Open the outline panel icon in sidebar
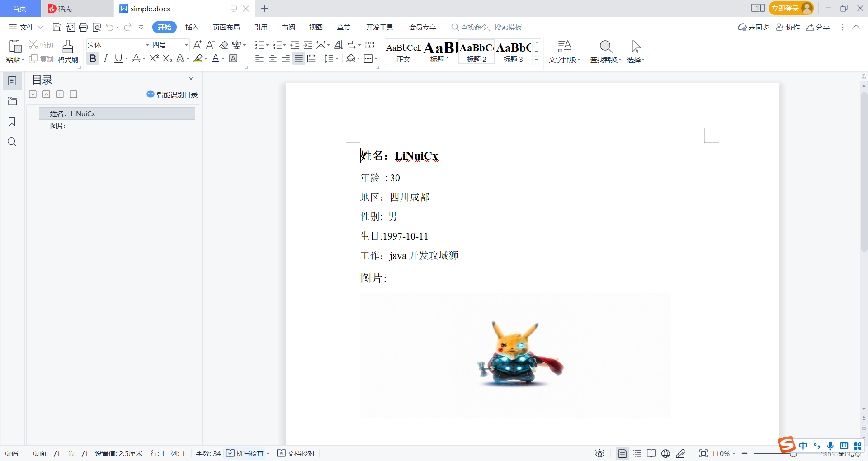Screen dimensions: 868x461 click(12, 81)
